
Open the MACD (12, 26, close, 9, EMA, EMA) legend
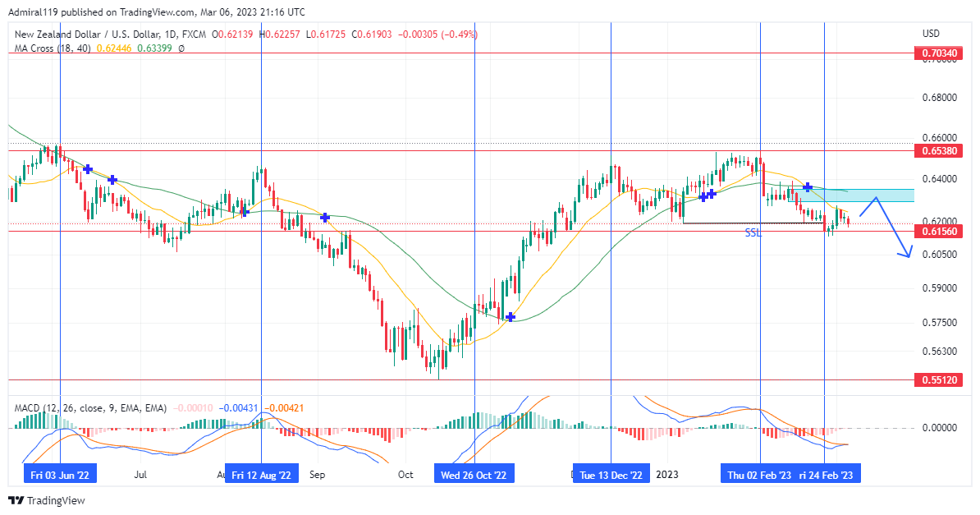pyautogui.click(x=90, y=408)
